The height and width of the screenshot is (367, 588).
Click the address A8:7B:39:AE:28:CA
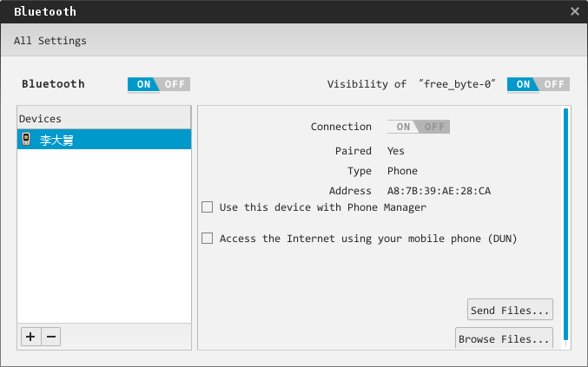(439, 191)
